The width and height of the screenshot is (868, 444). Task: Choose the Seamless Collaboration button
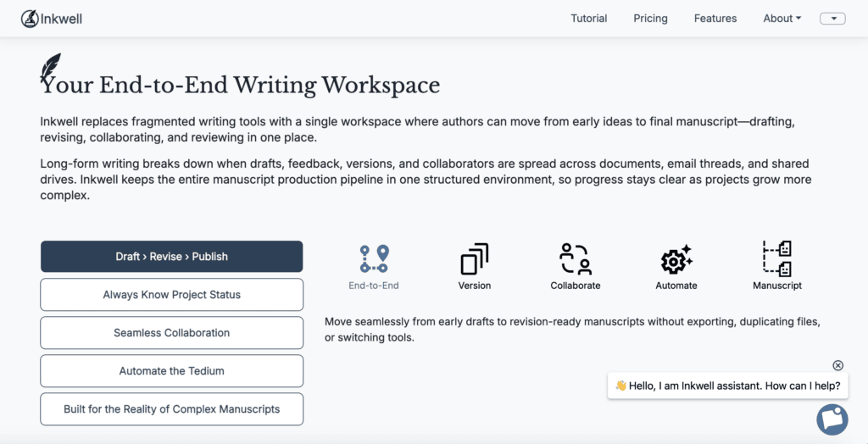(x=171, y=333)
